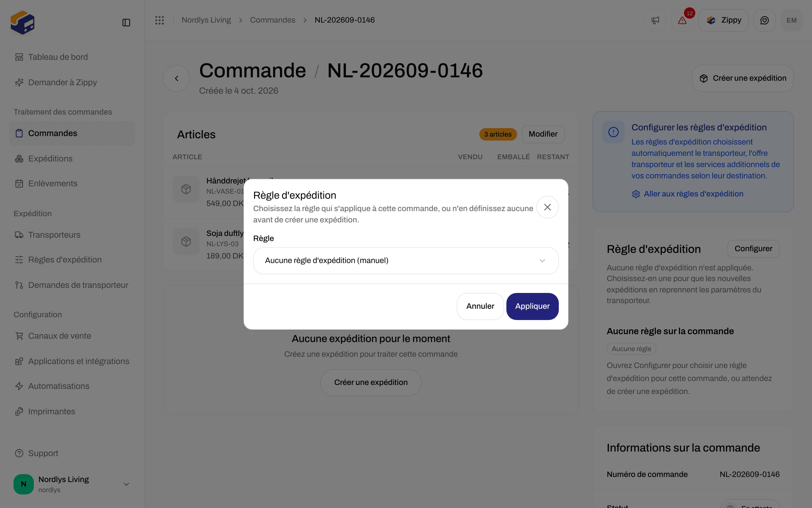Screen dimensions: 812x508
Task: Toggle the sidebar collapse icon
Action: pyautogui.click(x=126, y=23)
